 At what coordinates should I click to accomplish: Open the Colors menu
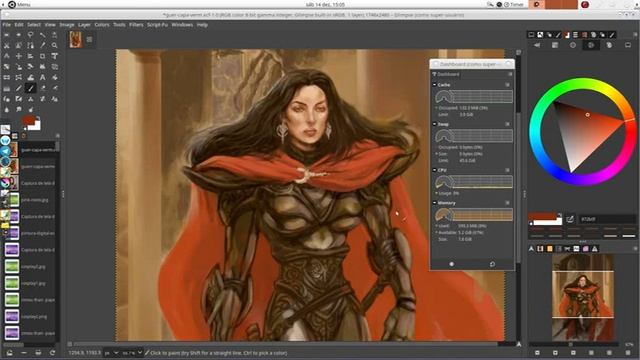click(102, 25)
